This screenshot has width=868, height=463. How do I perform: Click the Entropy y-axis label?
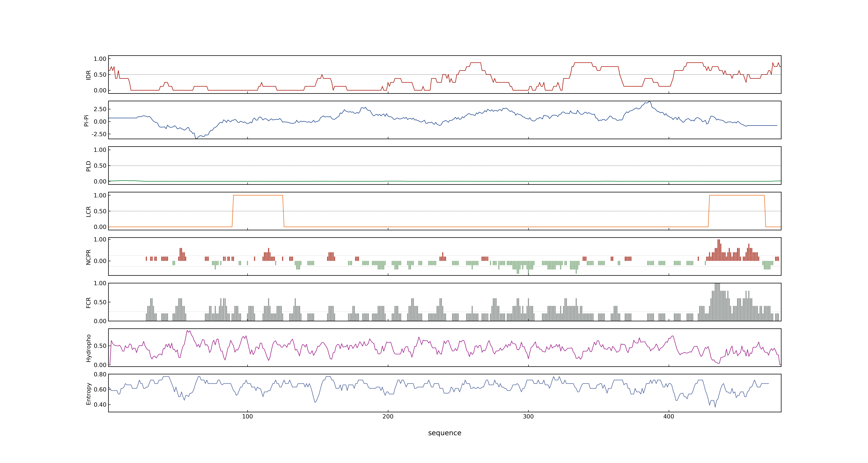point(88,394)
